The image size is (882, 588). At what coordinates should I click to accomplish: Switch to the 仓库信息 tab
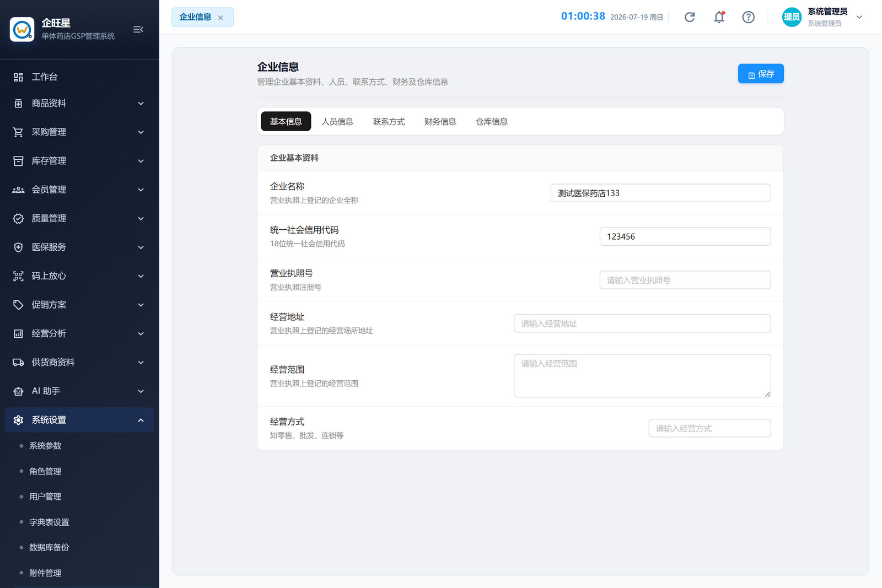pyautogui.click(x=492, y=121)
